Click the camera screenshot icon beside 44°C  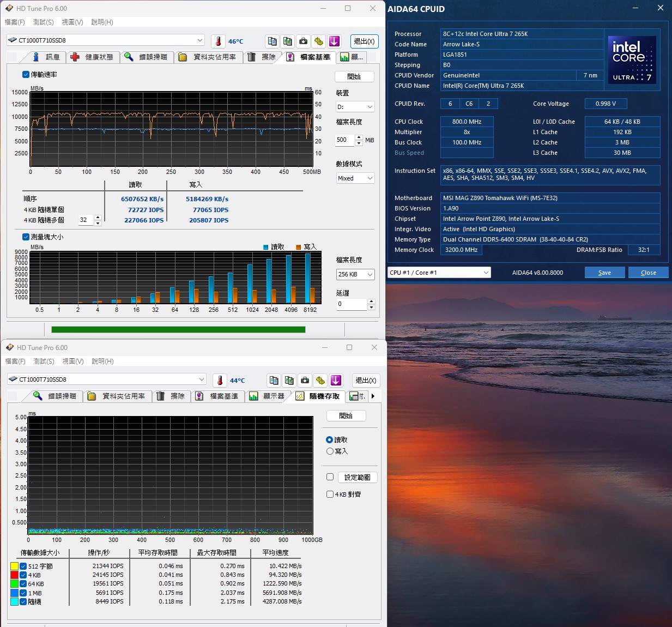tap(305, 381)
